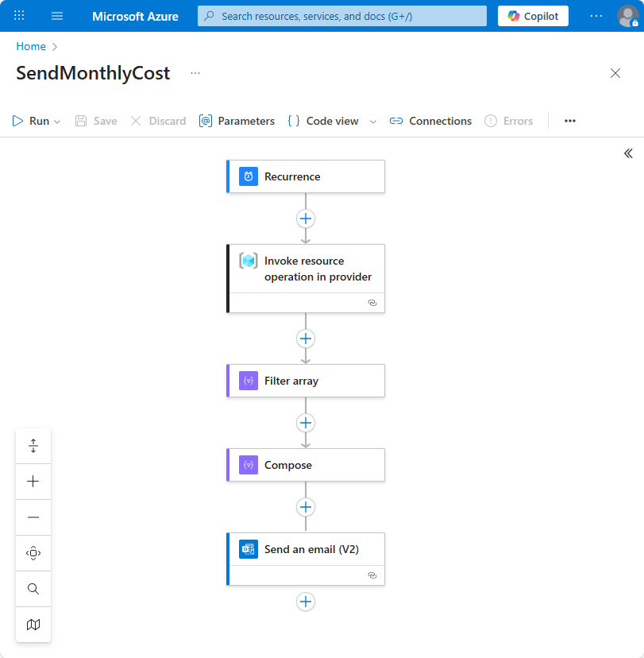Zoom out on the workflow canvas
This screenshot has width=644, height=658.
pyautogui.click(x=33, y=517)
